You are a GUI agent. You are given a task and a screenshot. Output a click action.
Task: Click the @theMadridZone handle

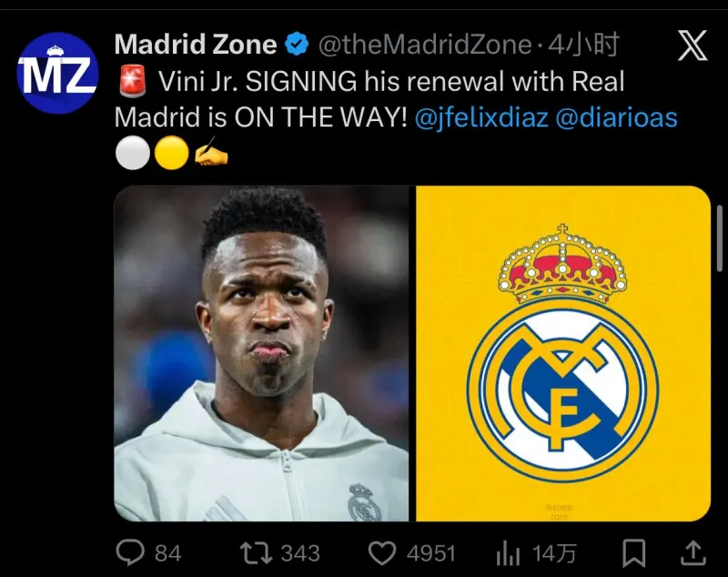pos(425,45)
